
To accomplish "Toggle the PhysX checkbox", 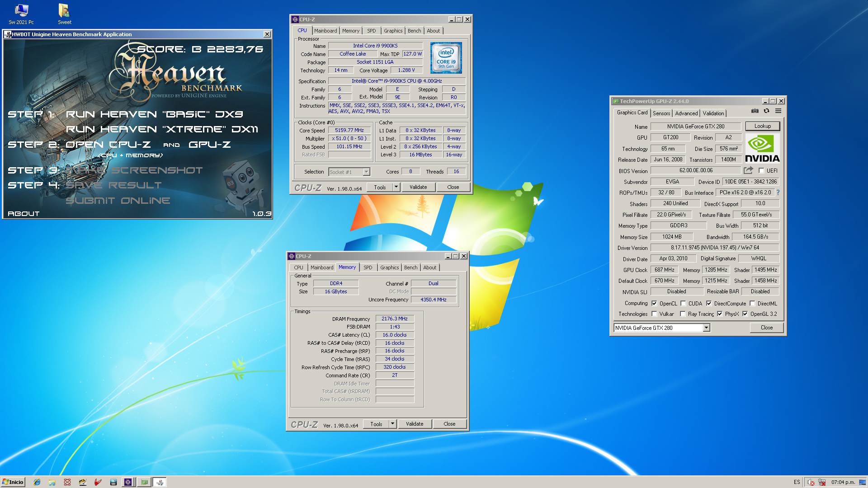I will [720, 314].
